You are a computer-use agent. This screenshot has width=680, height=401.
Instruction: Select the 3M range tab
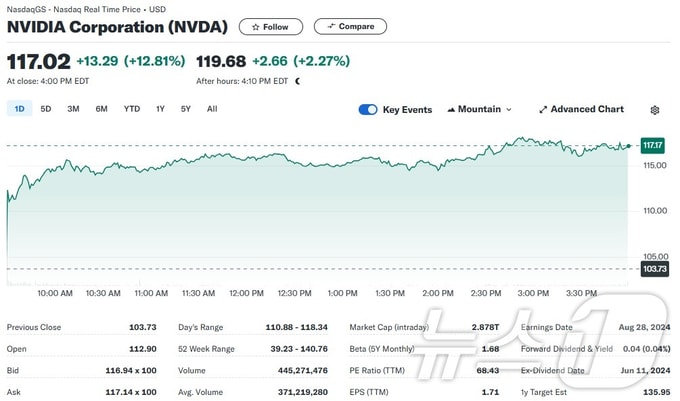click(x=73, y=109)
